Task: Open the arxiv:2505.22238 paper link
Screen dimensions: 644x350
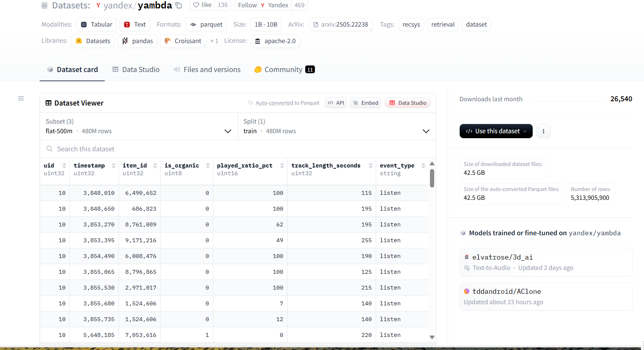Action: click(341, 24)
